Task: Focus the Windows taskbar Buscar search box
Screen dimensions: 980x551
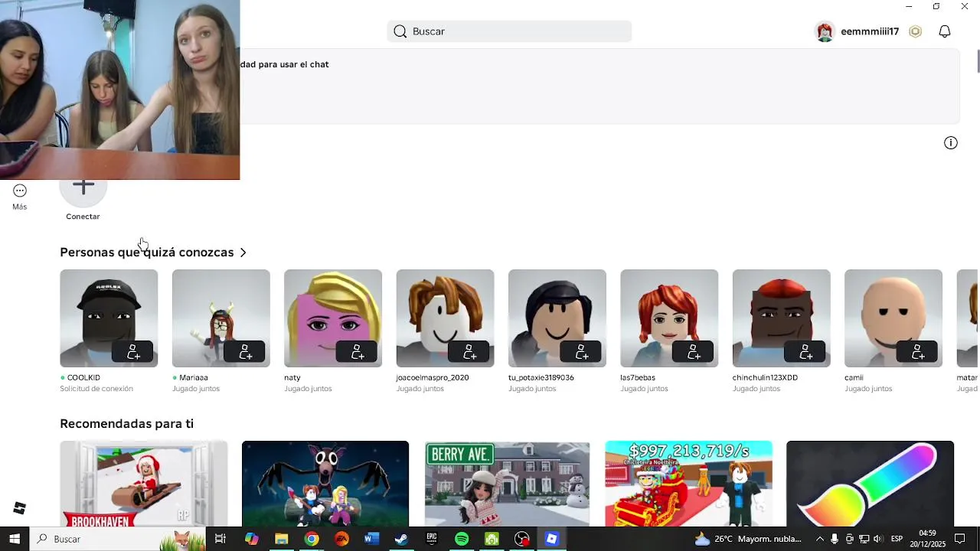Action: 118,539
